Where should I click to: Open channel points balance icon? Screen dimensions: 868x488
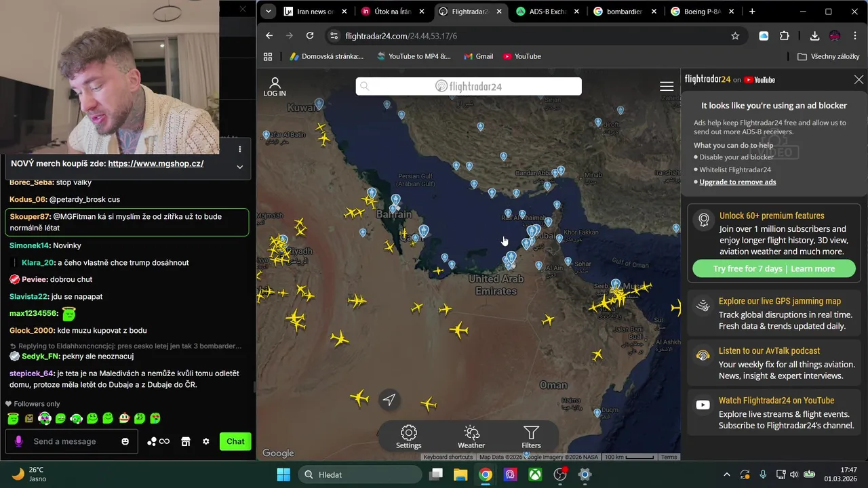[158, 441]
